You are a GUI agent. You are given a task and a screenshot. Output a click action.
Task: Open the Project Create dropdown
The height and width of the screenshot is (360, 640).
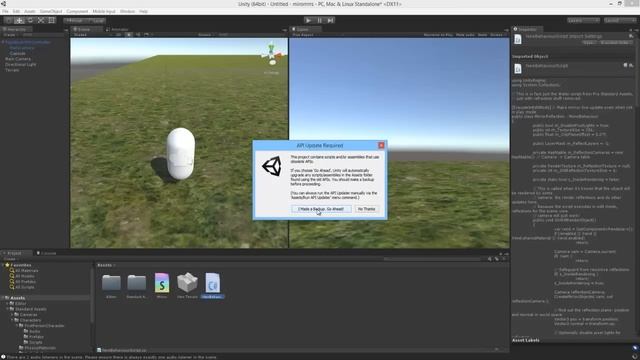[10, 259]
